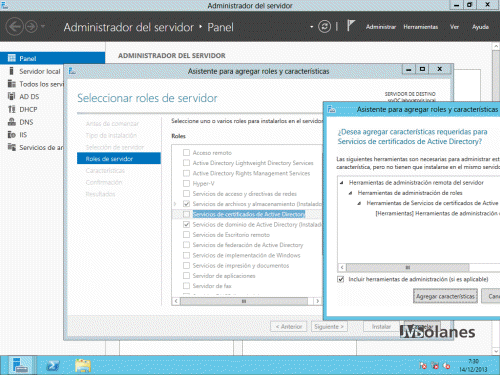Open File Explorer from the taskbar
The width and height of the screenshot is (500, 375).
(x=83, y=366)
